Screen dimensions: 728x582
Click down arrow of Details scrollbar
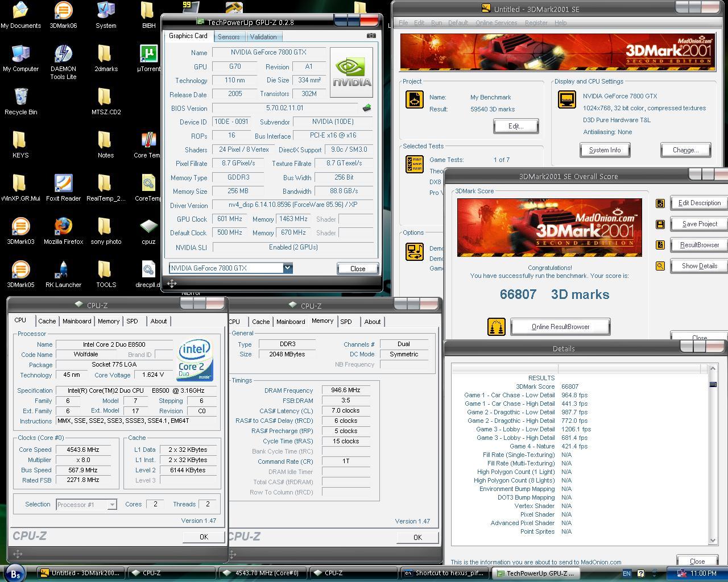(713, 541)
